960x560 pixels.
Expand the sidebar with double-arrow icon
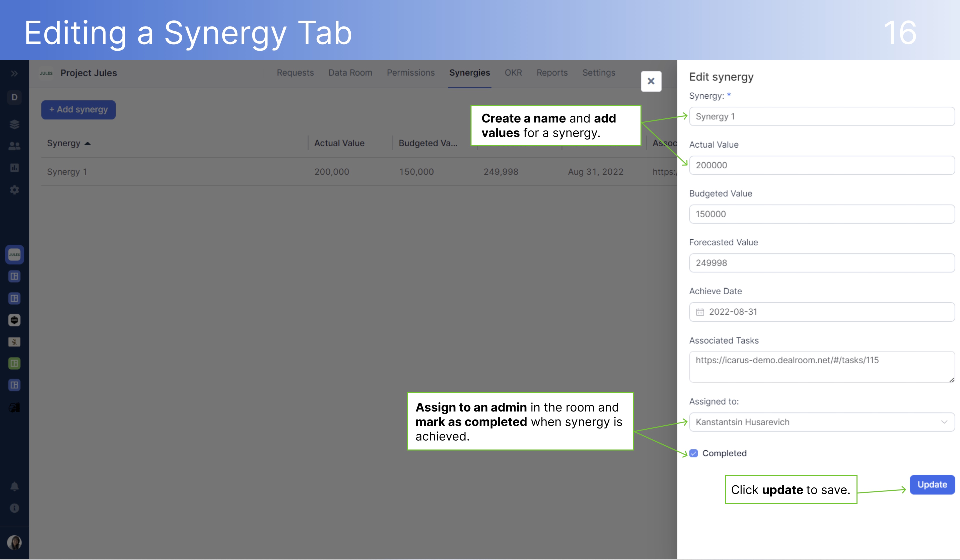tap(14, 73)
